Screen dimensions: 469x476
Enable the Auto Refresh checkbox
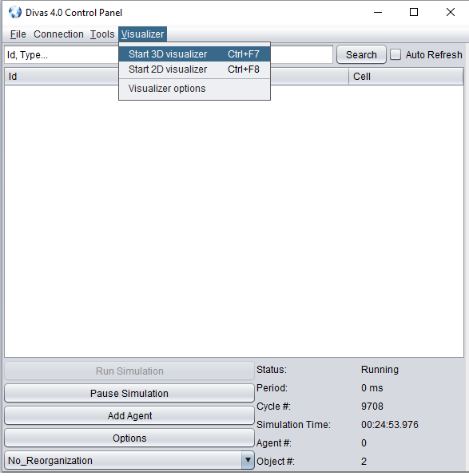point(395,54)
